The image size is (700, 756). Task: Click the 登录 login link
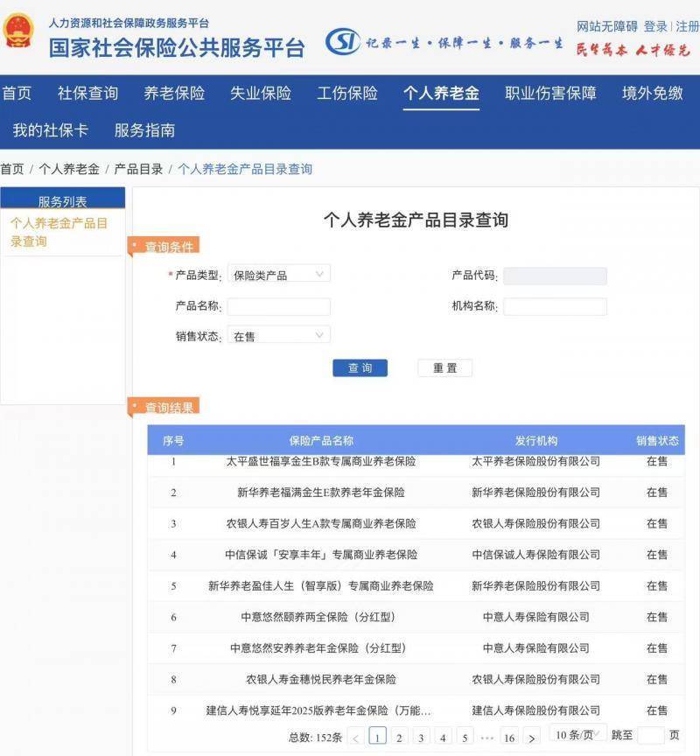coord(655,26)
